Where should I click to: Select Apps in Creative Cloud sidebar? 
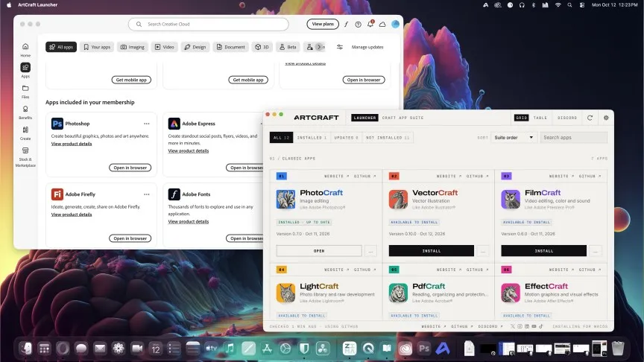coord(25,70)
